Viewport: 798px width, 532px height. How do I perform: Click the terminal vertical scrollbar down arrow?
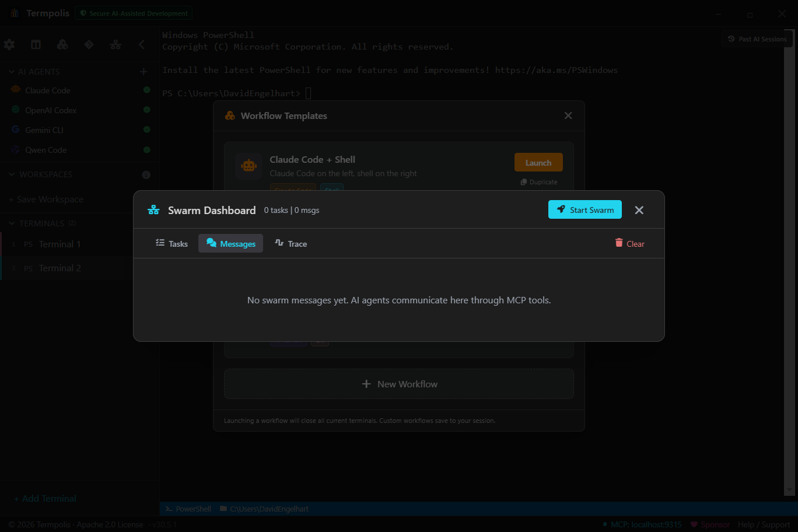(789, 491)
